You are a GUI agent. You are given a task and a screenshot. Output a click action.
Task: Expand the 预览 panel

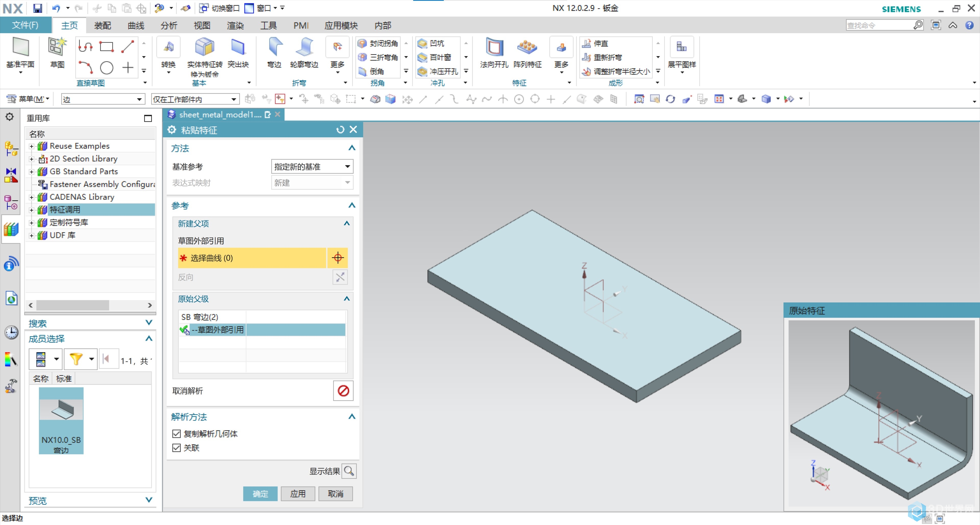coord(149,500)
